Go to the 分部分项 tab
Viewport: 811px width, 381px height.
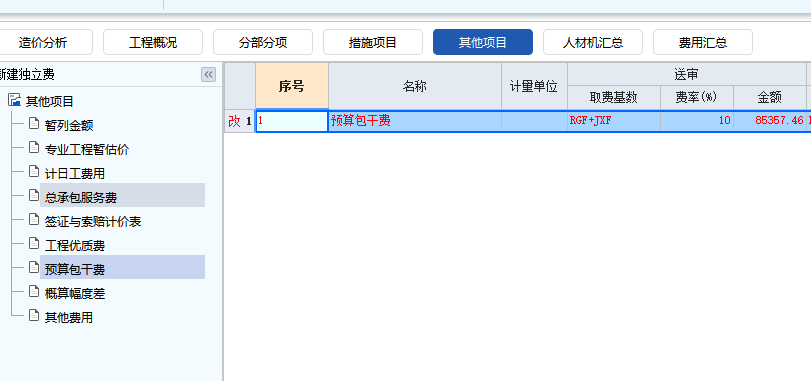tap(263, 42)
